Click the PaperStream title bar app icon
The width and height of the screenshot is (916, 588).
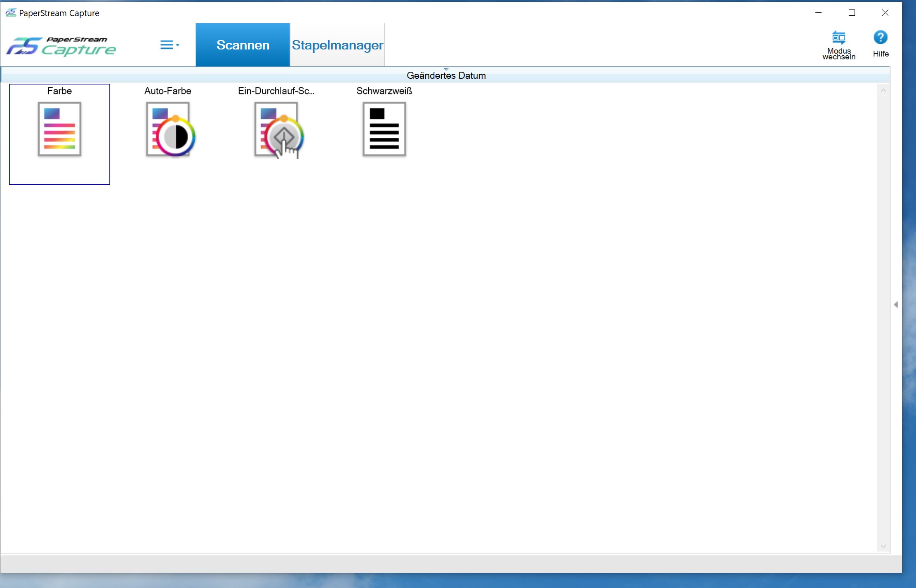coord(11,13)
